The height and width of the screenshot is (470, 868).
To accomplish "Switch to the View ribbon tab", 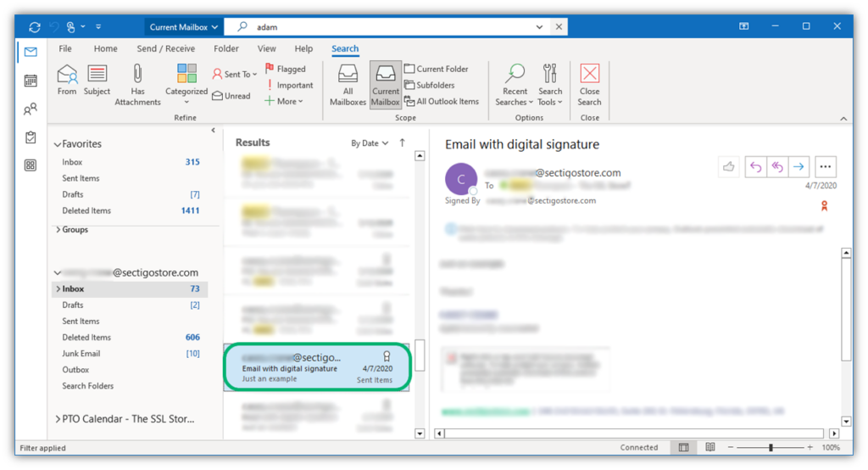I will pos(267,48).
